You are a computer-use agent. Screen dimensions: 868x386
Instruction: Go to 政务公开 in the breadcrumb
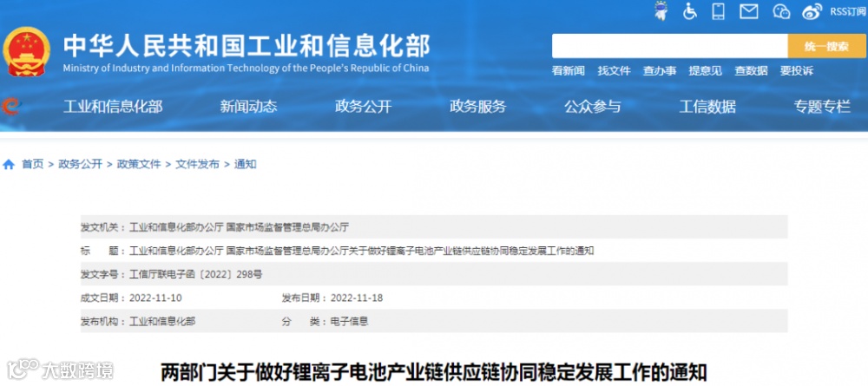pos(80,164)
